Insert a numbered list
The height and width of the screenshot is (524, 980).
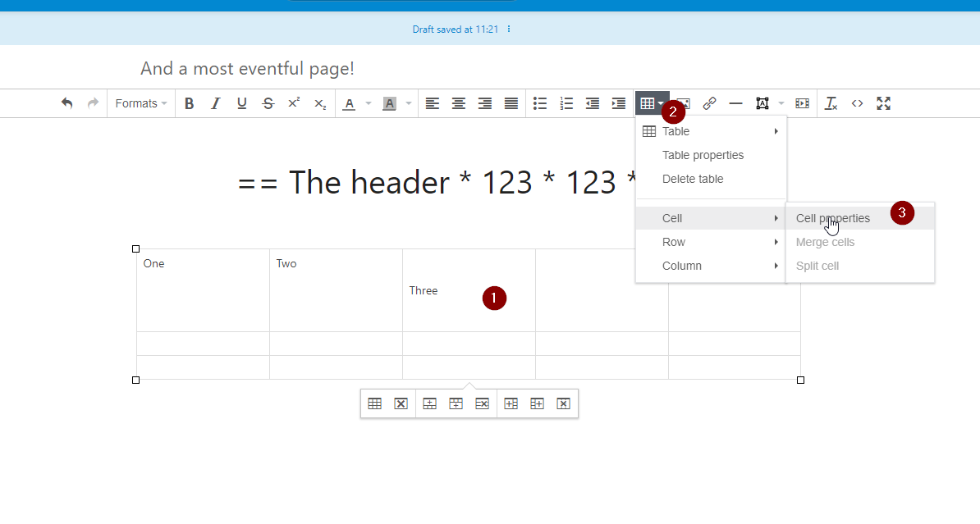pyautogui.click(x=566, y=103)
